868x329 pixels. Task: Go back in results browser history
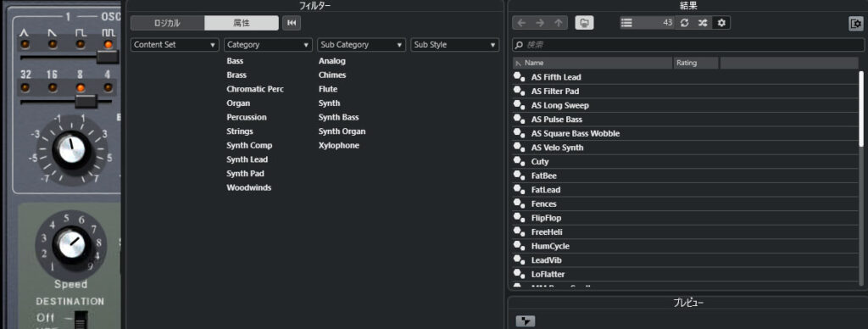point(521,23)
